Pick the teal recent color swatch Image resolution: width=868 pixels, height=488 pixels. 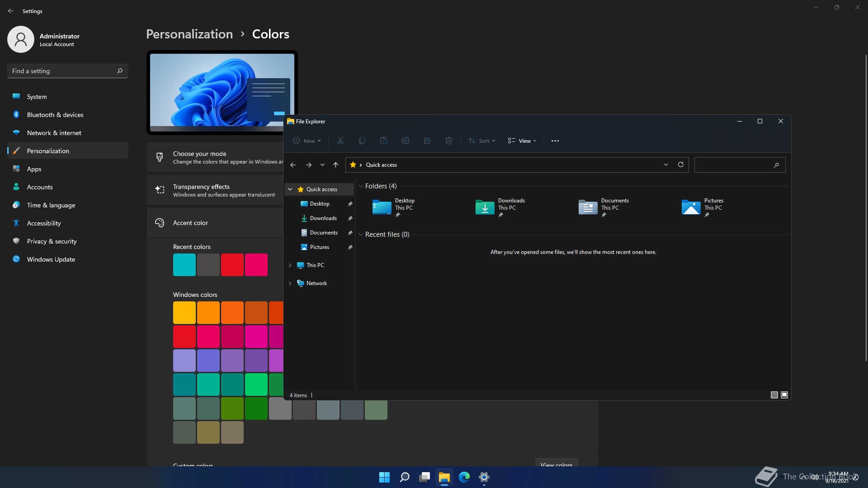(x=184, y=265)
